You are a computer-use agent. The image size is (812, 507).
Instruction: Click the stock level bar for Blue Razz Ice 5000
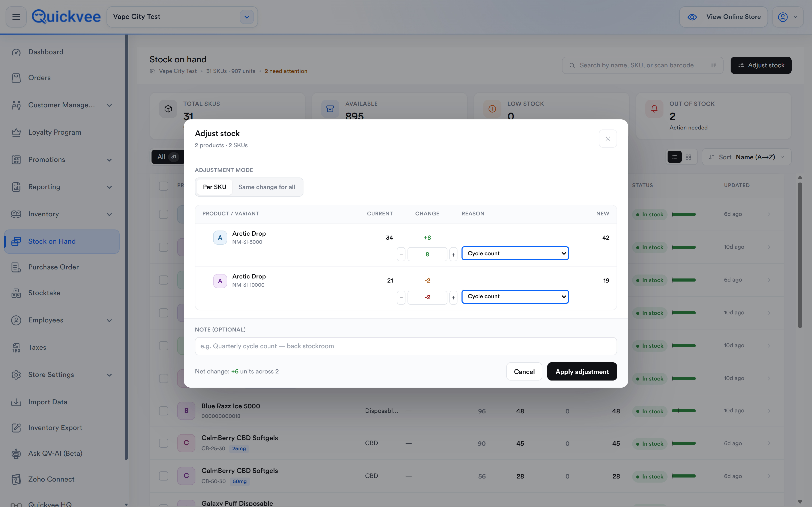point(684,411)
